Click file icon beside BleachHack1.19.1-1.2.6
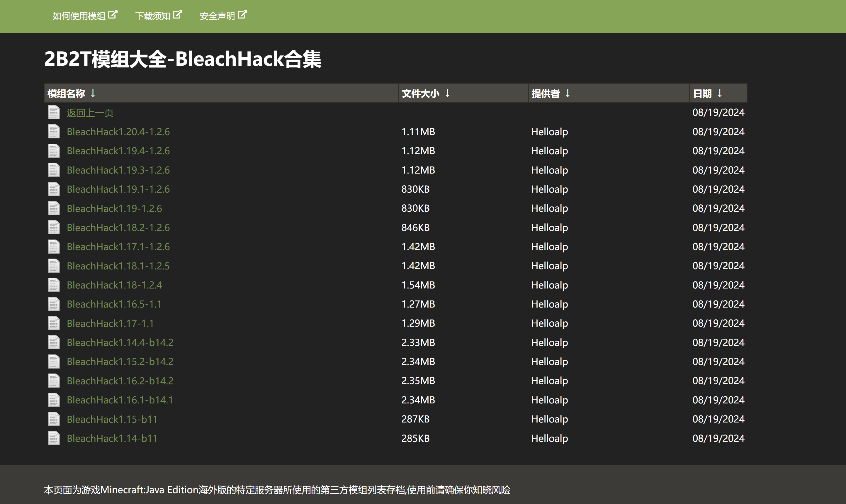This screenshot has height=504, width=846. point(54,189)
